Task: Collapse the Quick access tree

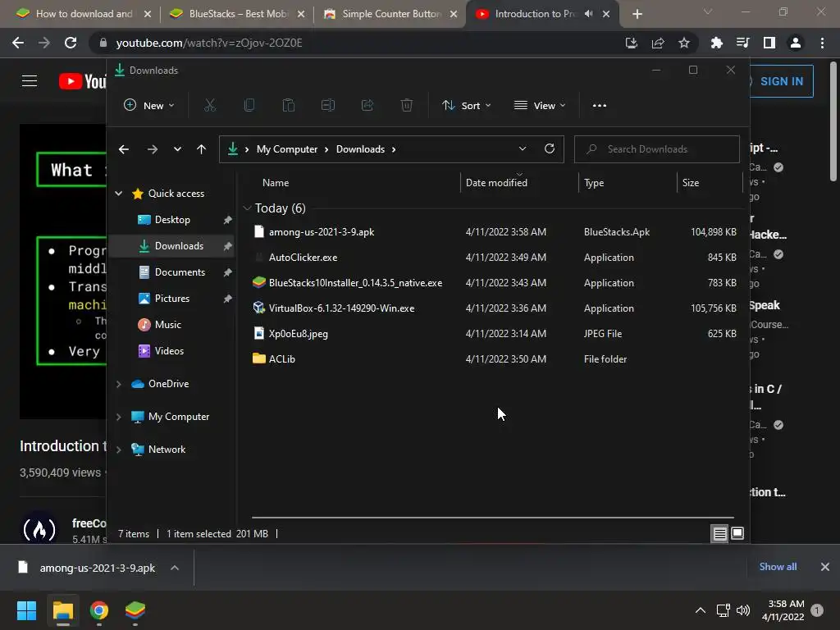Action: tap(119, 194)
